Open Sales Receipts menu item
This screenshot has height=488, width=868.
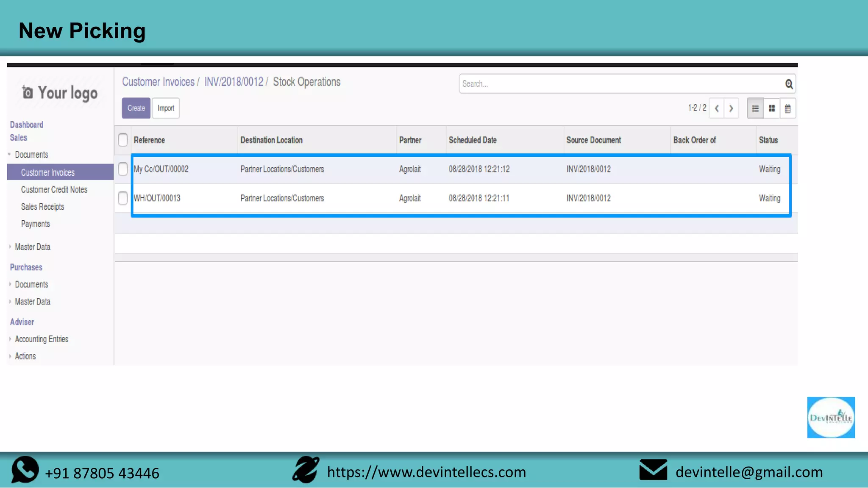(42, 207)
